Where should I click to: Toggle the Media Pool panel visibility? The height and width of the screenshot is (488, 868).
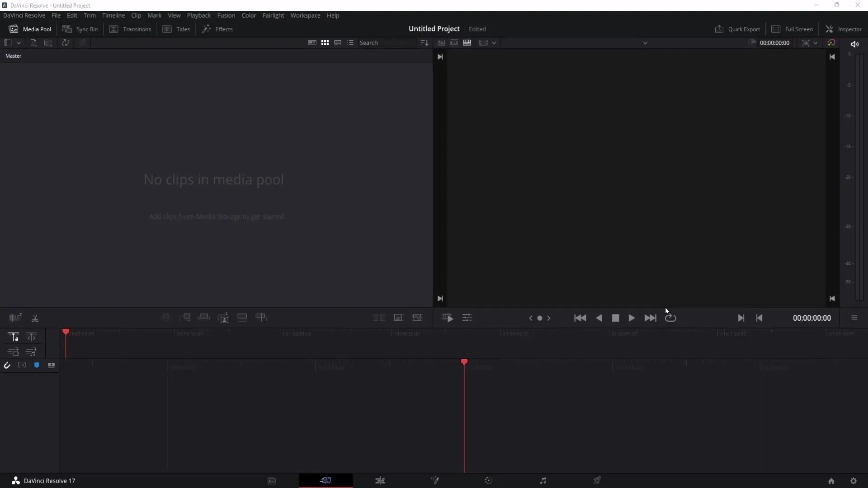pyautogui.click(x=29, y=28)
